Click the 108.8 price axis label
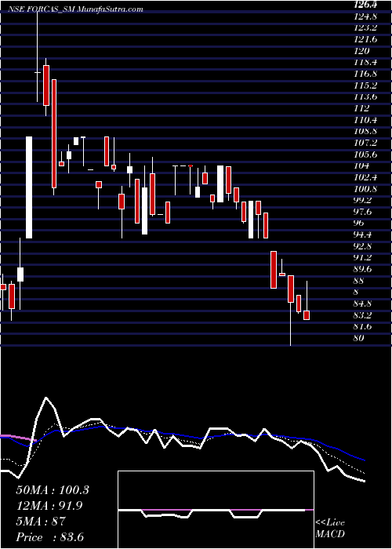Image resolution: width=392 pixels, height=549 pixels. tap(366, 131)
